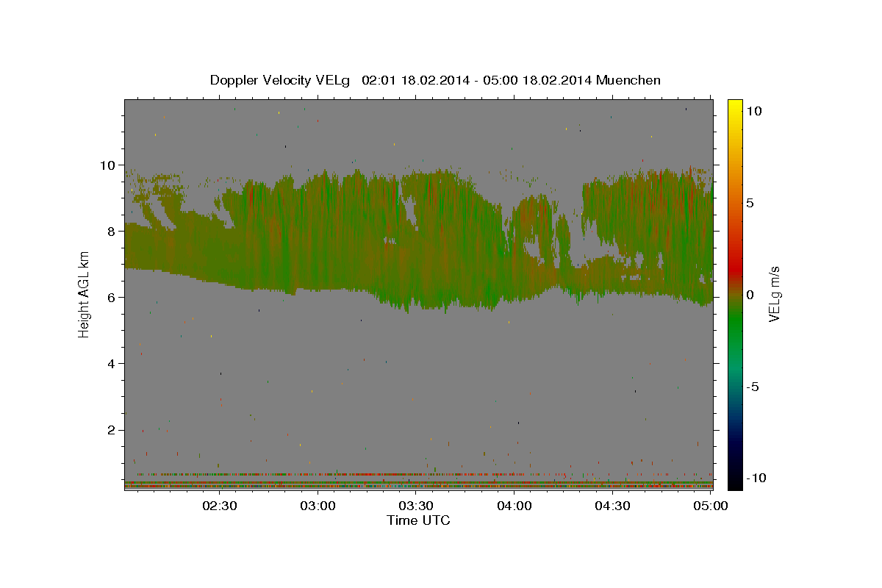Click the 04:30 time tick label
This screenshot has height=588, width=882.
pos(612,506)
